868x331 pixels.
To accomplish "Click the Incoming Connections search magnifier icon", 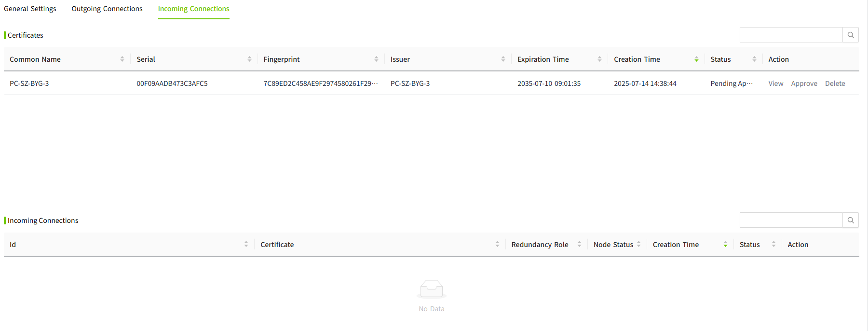I will pos(851,220).
